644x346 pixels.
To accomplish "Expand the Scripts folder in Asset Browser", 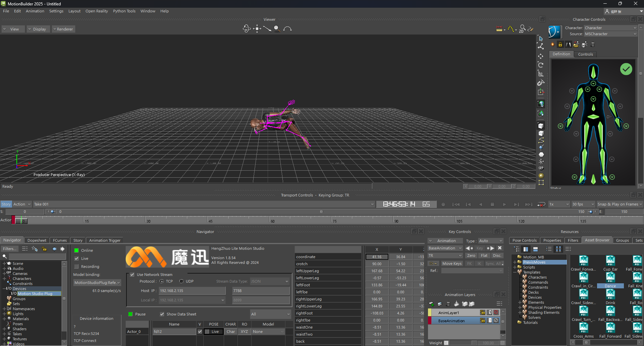I will [x=515, y=267].
